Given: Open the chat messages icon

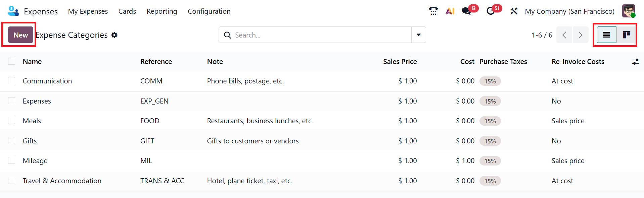Looking at the screenshot, I should (x=466, y=11).
